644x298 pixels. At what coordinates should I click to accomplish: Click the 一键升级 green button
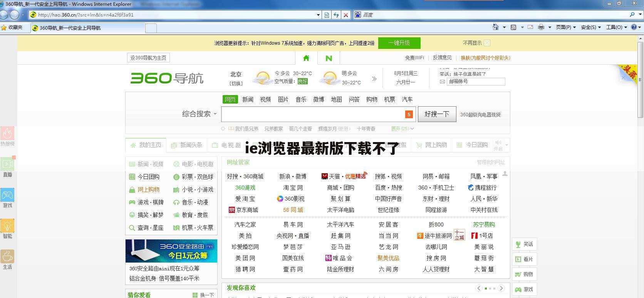tap(399, 43)
